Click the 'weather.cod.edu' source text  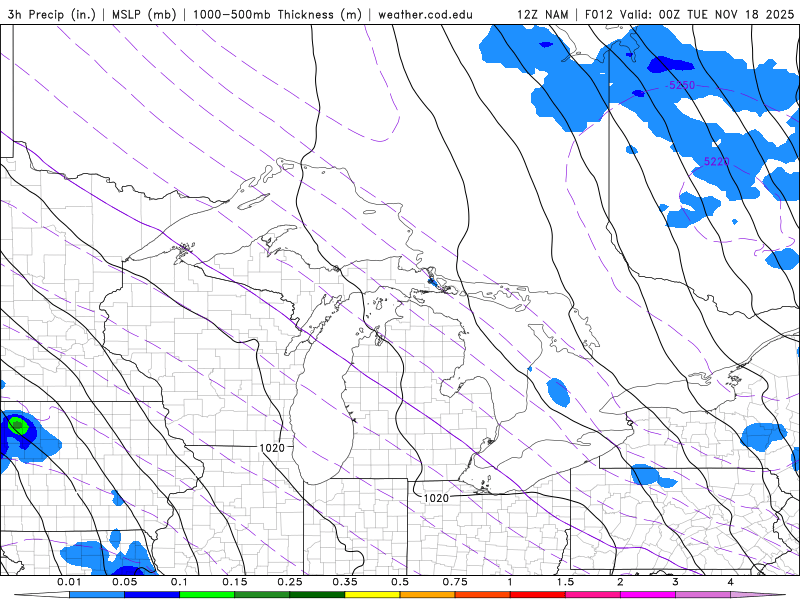[425, 14]
